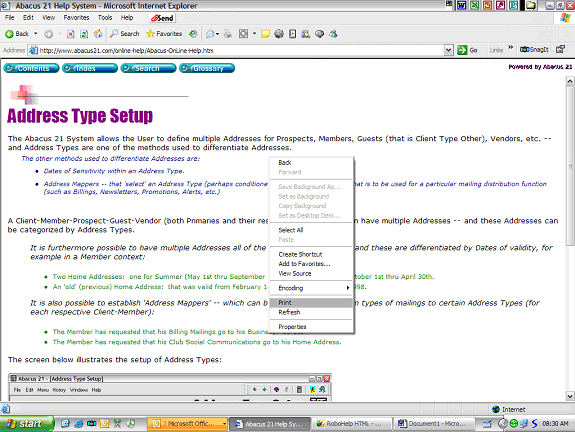
Task: Click the Address Type Setup heading
Action: tap(80, 116)
